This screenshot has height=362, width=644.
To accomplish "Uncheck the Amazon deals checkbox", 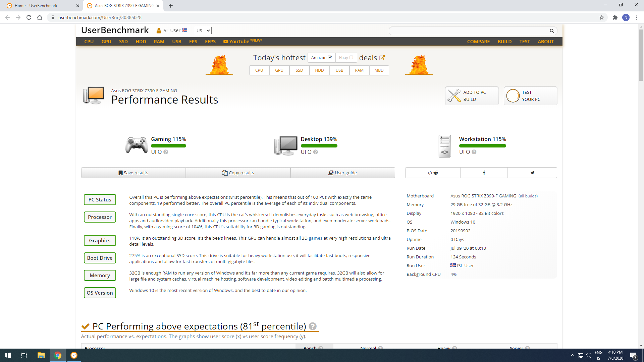I will click(330, 57).
